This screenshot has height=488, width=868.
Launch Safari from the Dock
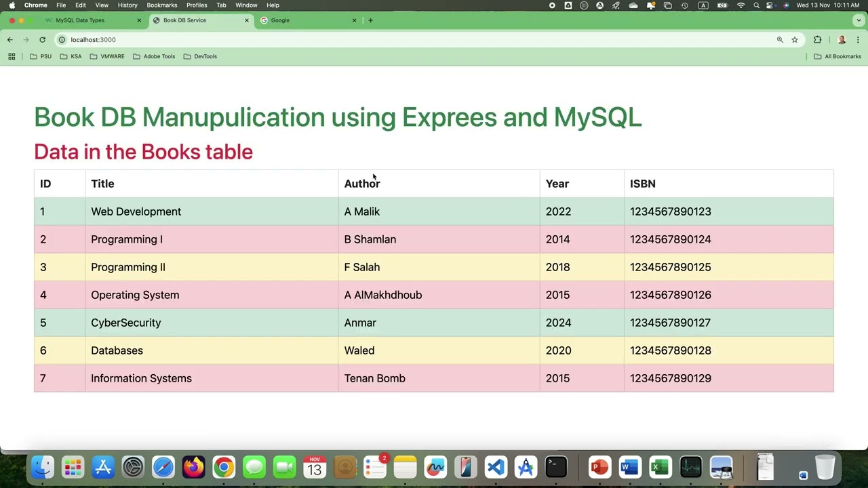[x=163, y=467]
